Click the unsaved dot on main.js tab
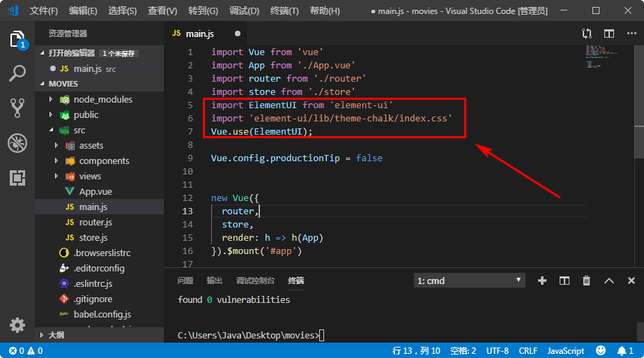Screen dimensions: 644x358 [x=238, y=33]
